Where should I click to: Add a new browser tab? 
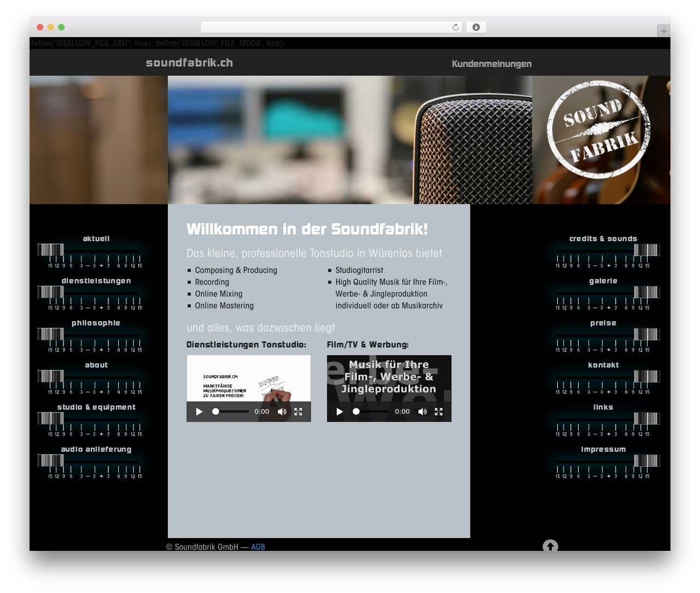[663, 31]
